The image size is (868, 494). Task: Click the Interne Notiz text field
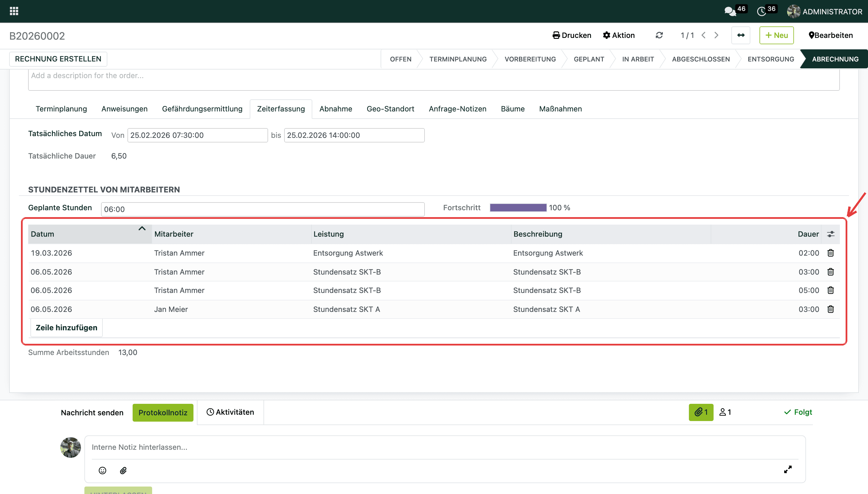445,447
